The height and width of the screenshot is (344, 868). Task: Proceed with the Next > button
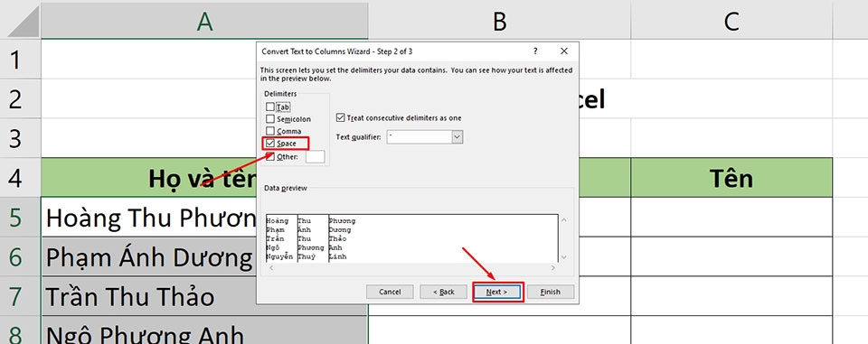click(497, 292)
